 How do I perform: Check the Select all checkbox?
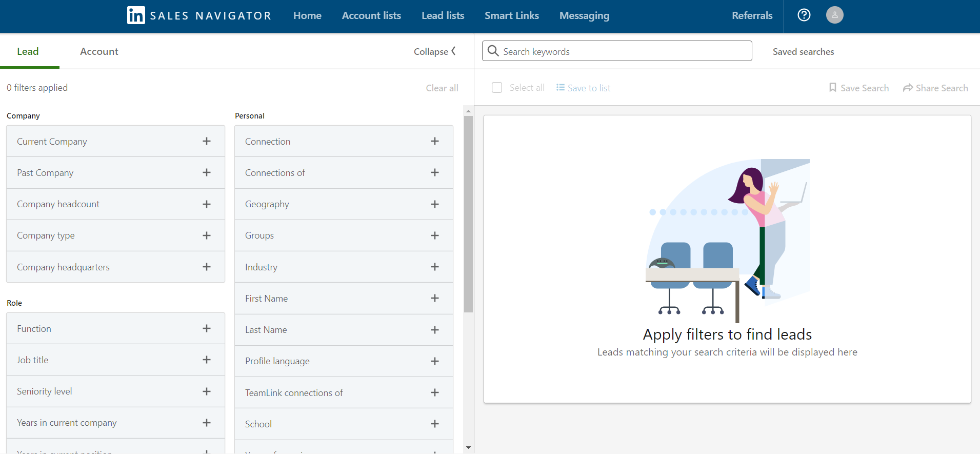click(497, 88)
